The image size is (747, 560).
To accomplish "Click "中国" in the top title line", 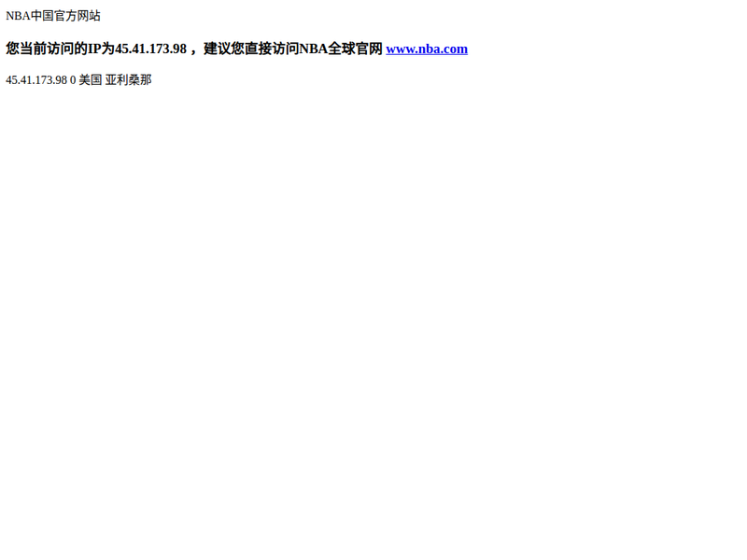I will [x=42, y=16].
